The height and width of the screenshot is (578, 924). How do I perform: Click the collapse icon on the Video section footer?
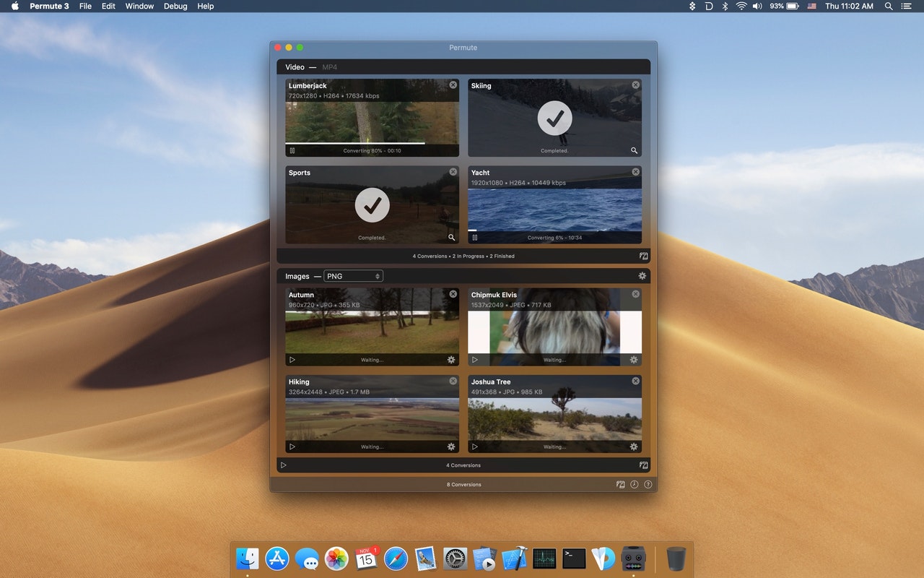643,256
